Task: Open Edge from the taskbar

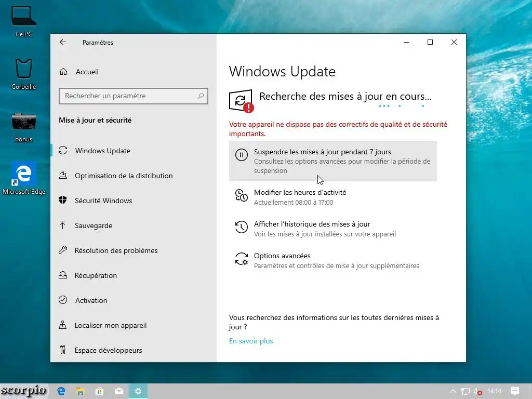Action: [61, 391]
